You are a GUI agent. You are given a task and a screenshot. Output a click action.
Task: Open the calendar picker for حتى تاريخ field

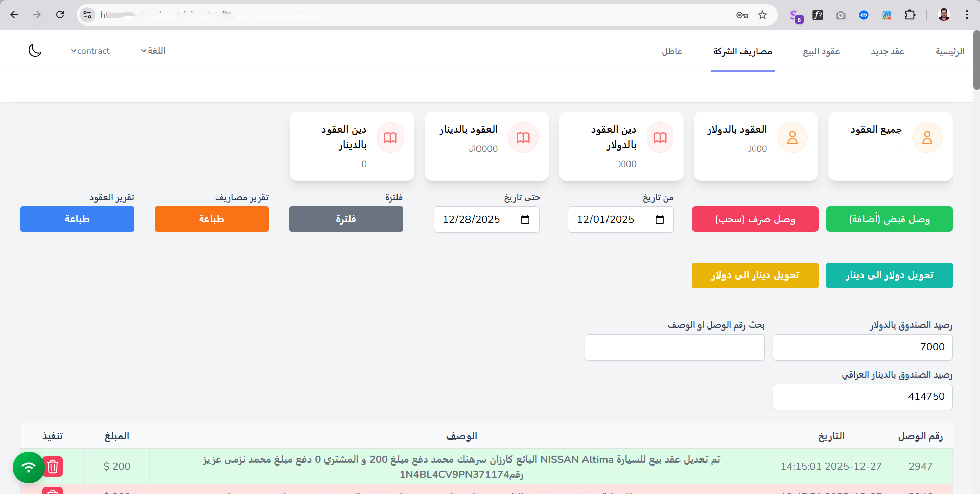(x=525, y=219)
